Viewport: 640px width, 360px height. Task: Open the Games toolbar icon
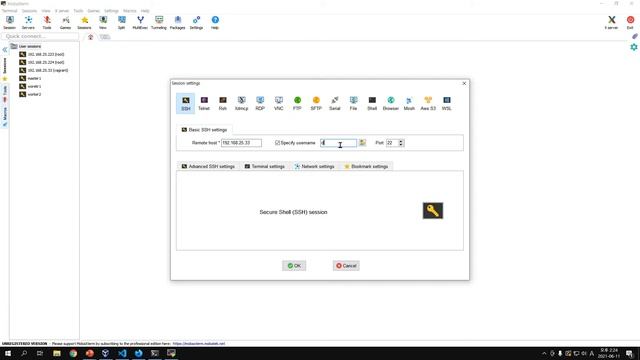pos(65,22)
